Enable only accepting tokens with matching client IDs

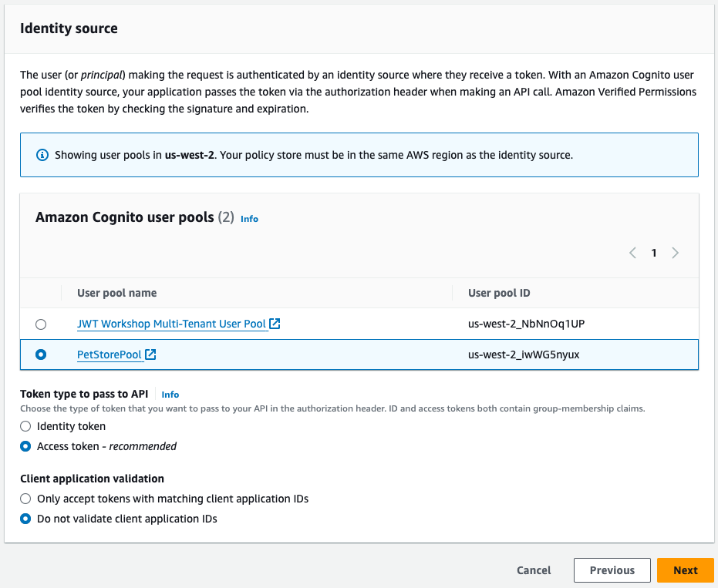coord(25,499)
